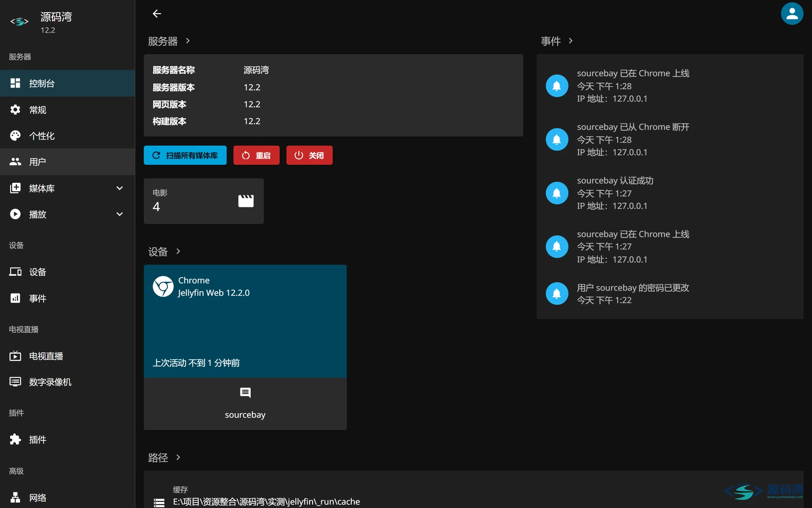
Task: Open 事件 activity page in sidebar
Action: pos(67,299)
